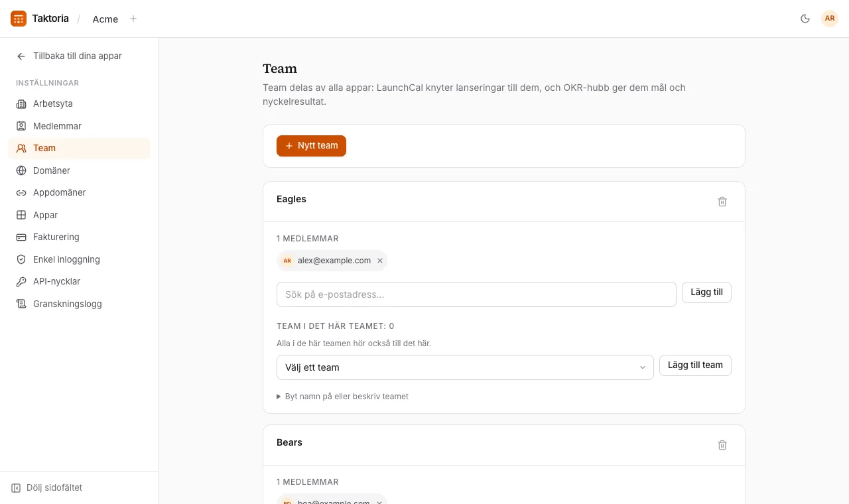Image resolution: width=849 pixels, height=504 pixels.
Task: Go to Medlemmar settings
Action: pos(79,126)
